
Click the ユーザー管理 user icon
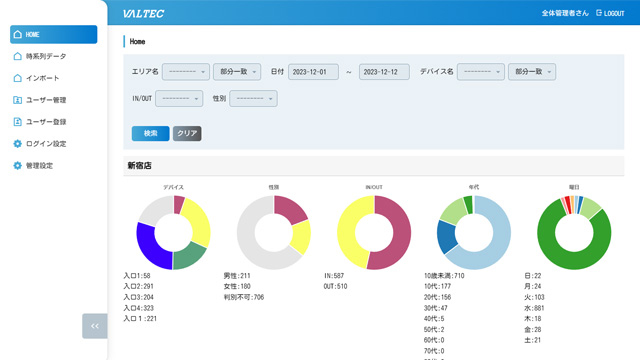point(18,100)
